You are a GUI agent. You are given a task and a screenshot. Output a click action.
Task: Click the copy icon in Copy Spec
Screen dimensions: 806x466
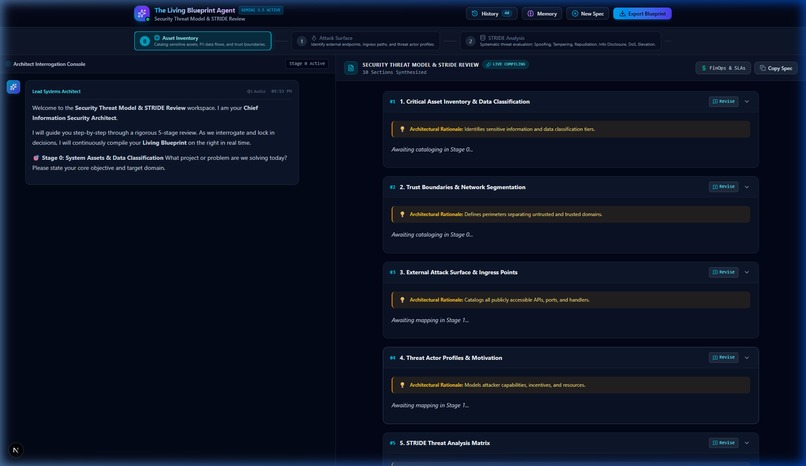(763, 68)
